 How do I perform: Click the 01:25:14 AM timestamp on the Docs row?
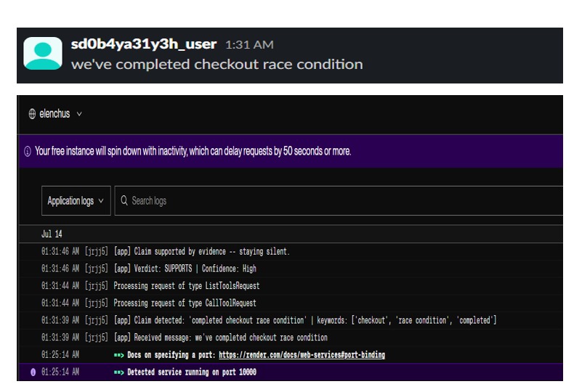coord(60,355)
